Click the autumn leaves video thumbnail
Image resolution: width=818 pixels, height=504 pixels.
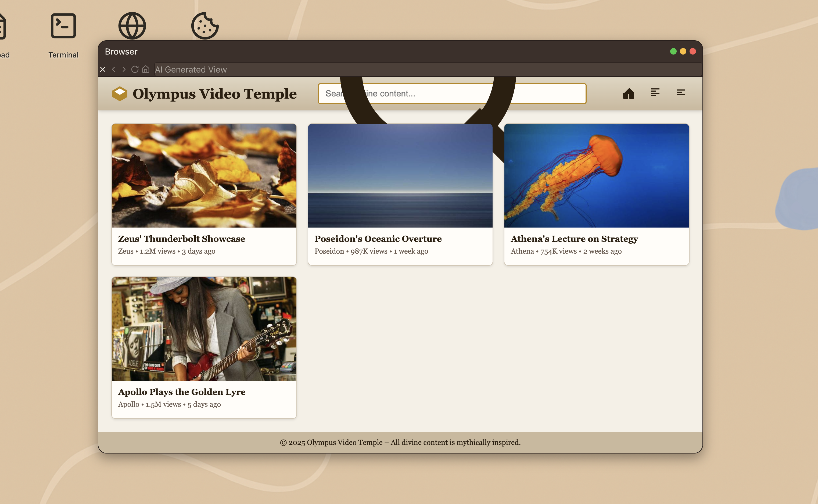(x=204, y=176)
